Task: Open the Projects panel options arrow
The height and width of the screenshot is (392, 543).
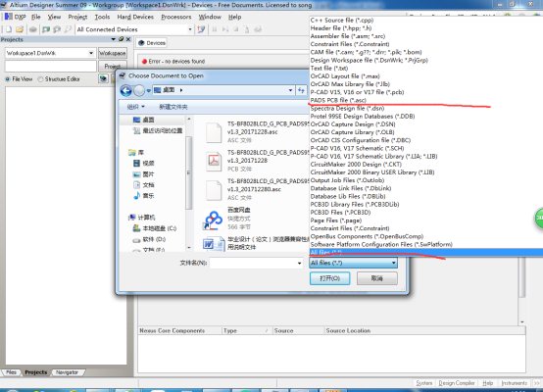Action: [x=114, y=39]
